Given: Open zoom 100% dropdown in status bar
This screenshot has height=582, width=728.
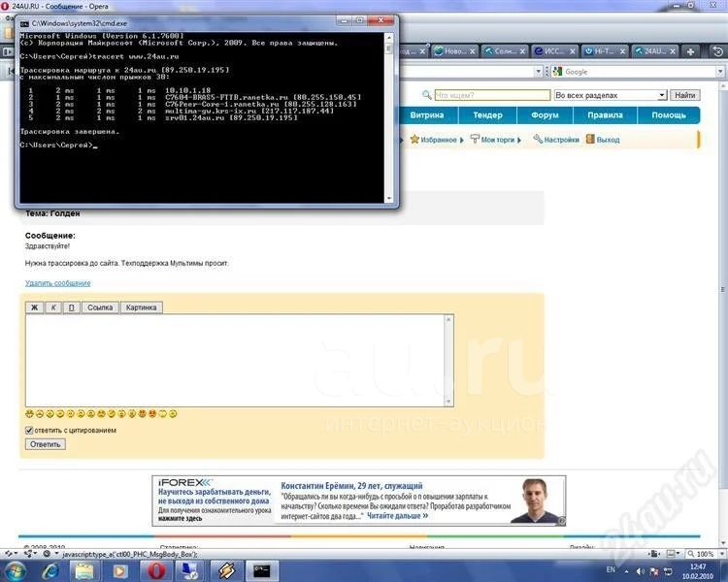Looking at the screenshot, I should (x=720, y=554).
